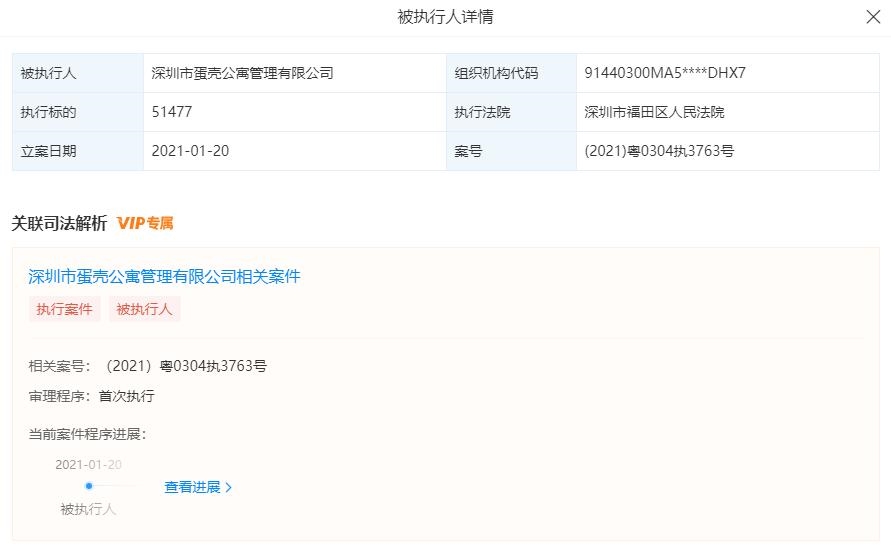The width and height of the screenshot is (891, 552).
Task: Click 当前案件程序进展 label
Action: (88, 435)
